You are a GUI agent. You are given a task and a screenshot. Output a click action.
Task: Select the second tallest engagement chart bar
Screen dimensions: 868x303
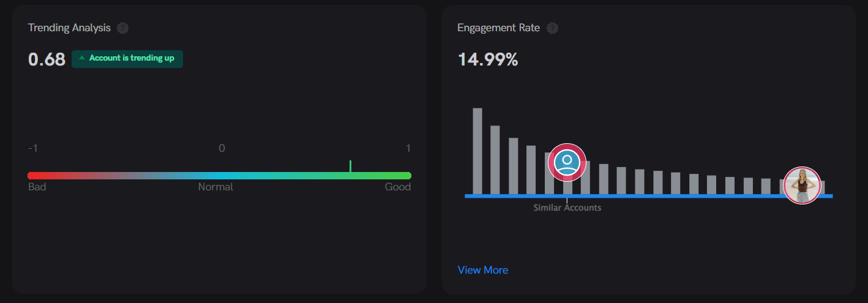coord(495,160)
